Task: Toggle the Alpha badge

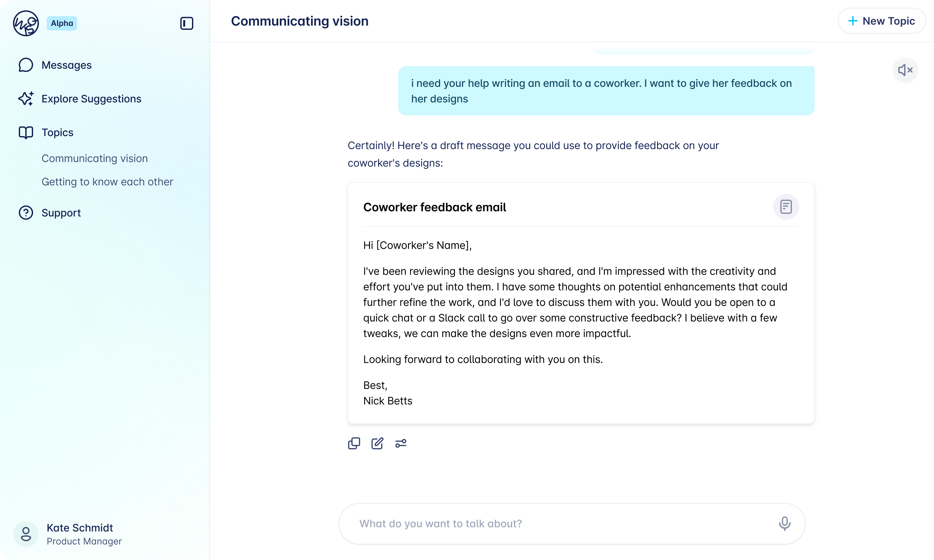Action: tap(62, 23)
